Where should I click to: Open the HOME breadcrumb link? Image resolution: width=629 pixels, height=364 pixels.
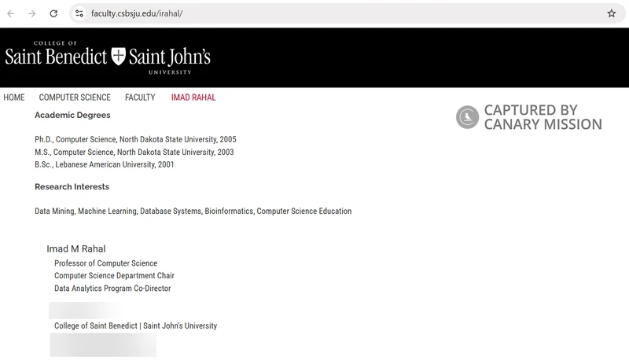point(14,97)
